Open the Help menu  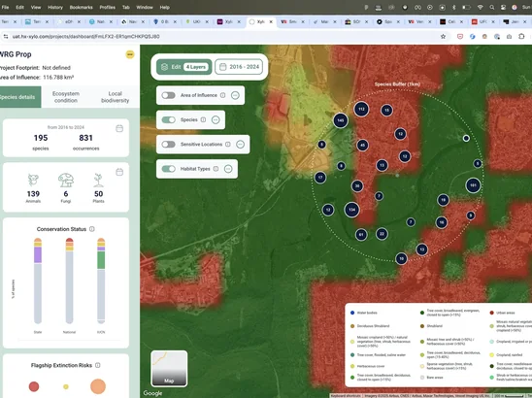click(x=165, y=7)
